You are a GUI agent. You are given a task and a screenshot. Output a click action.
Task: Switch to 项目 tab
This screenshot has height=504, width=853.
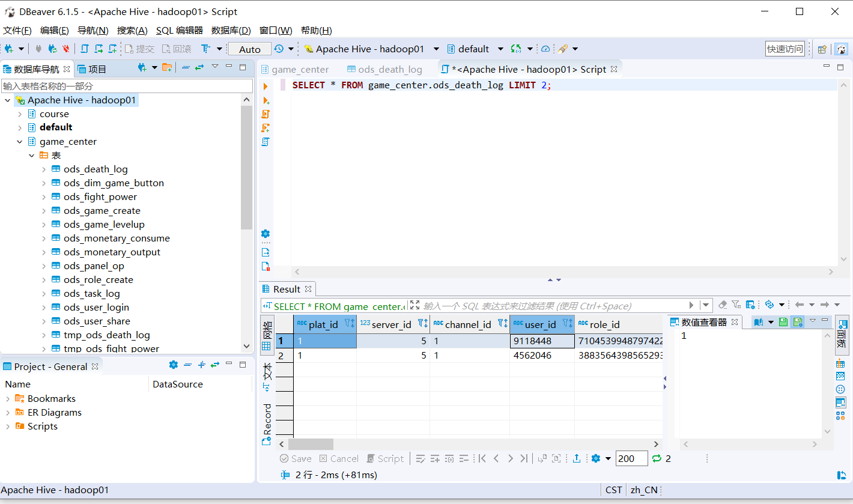92,69
